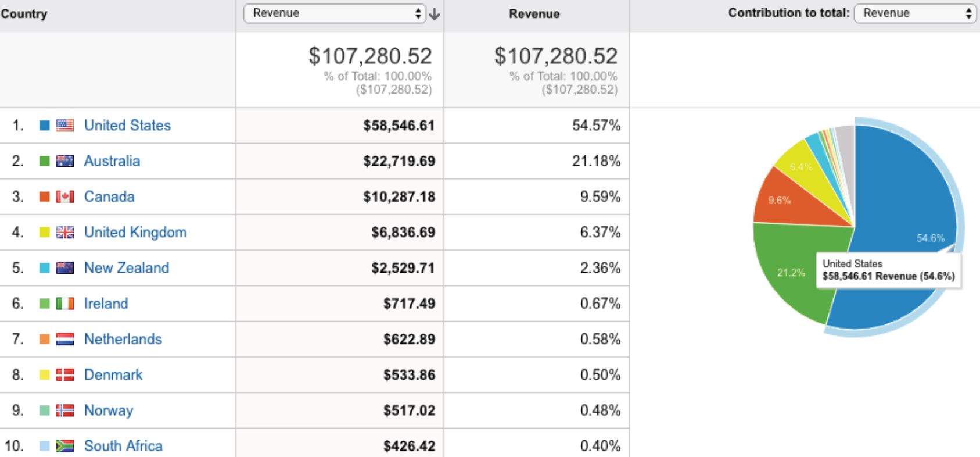This screenshot has height=457, width=980.
Task: Click the Canada flag icon
Action: [65, 197]
